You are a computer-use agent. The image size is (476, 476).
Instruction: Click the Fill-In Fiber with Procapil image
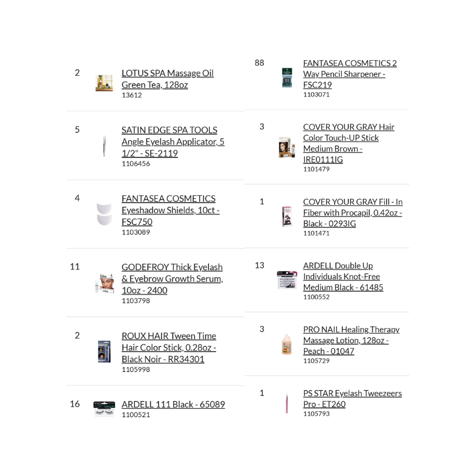287,217
